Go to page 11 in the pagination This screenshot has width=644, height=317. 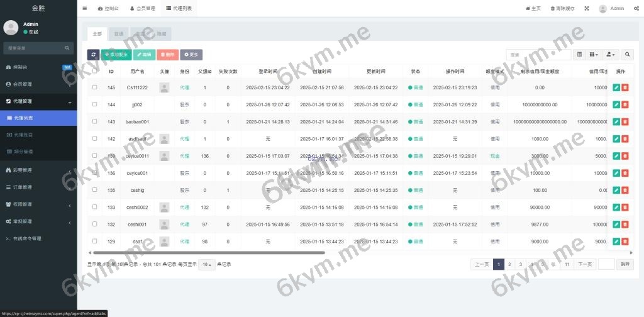567,264
